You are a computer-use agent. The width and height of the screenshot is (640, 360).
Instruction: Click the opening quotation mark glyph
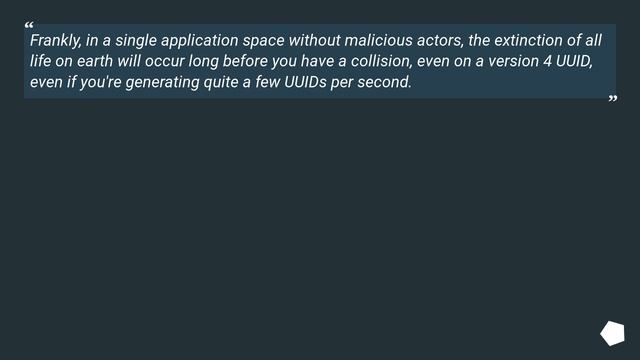[29, 25]
